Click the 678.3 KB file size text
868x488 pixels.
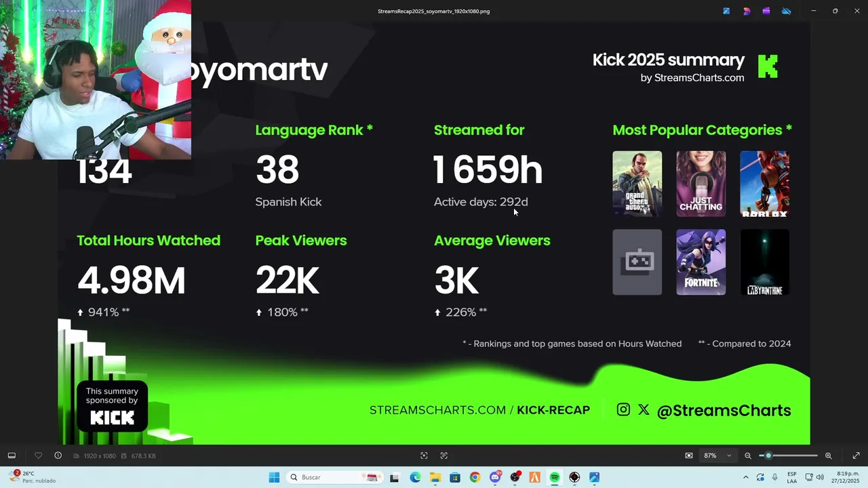pyautogui.click(x=143, y=456)
